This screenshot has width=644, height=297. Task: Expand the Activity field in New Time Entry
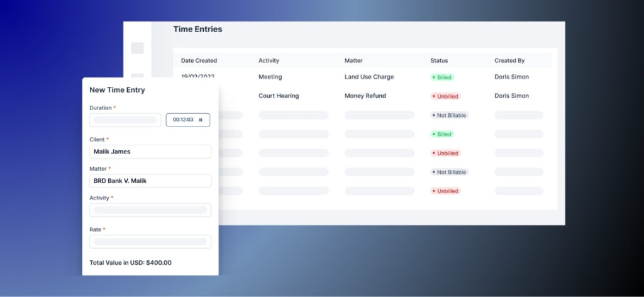(150, 210)
